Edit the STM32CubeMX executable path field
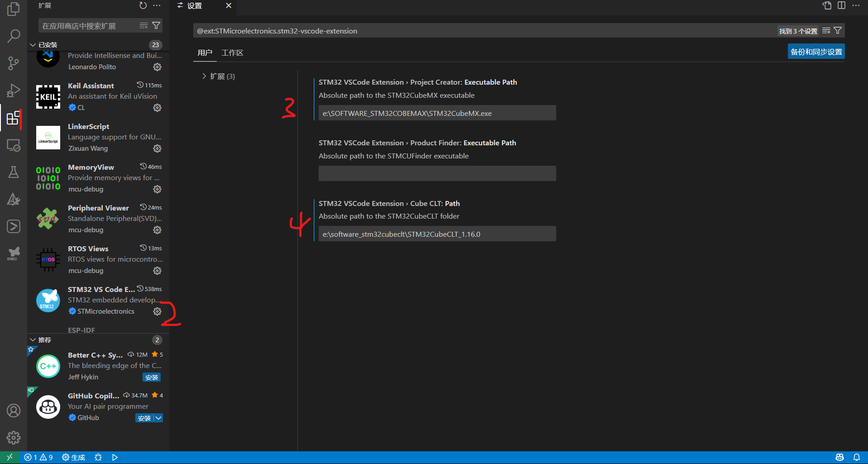 pos(437,113)
